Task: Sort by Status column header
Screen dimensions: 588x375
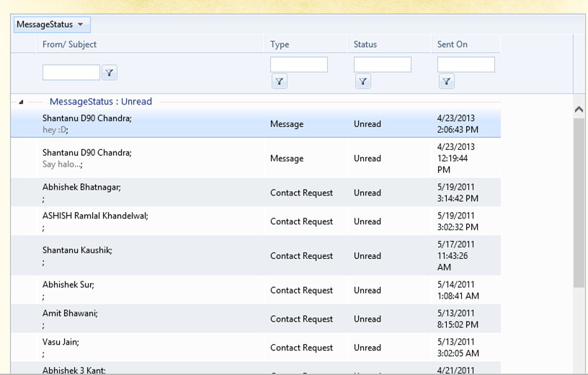Action: (x=365, y=45)
